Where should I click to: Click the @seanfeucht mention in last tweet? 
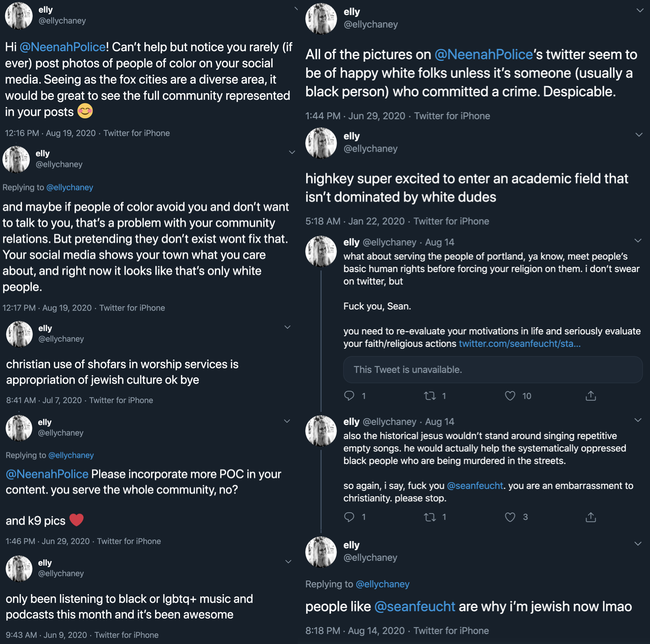pos(414,606)
